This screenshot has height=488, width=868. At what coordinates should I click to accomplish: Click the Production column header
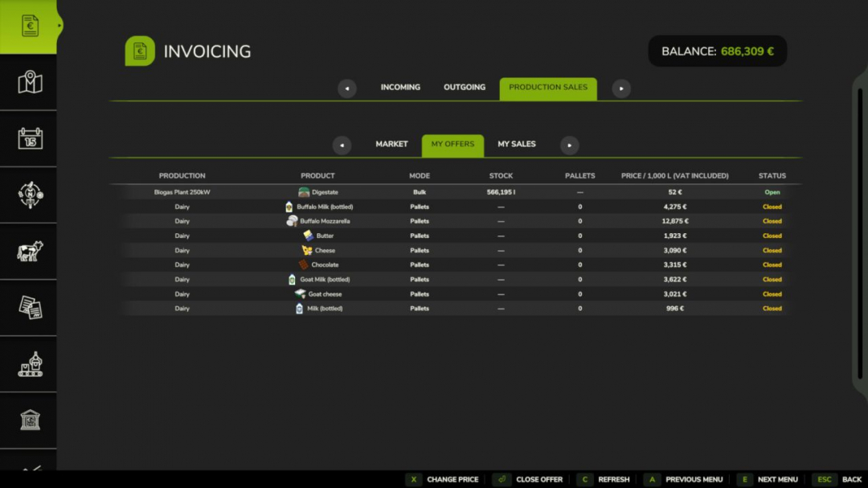coord(182,175)
